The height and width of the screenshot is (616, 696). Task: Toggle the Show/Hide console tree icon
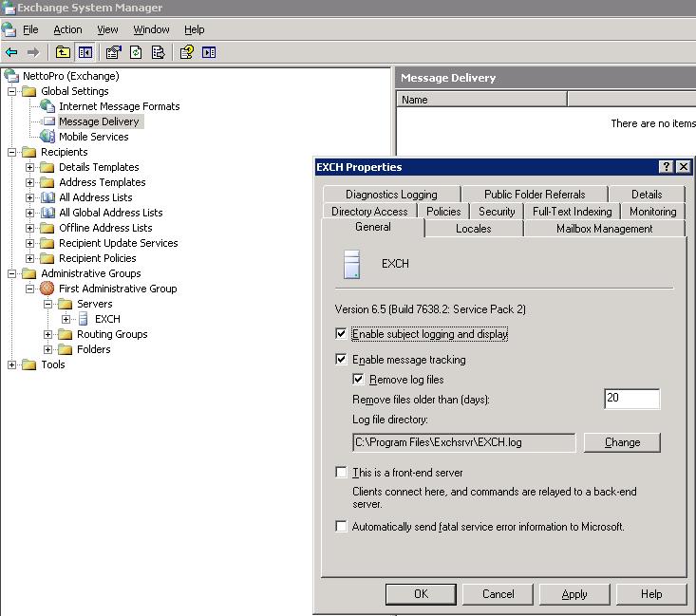point(85,52)
